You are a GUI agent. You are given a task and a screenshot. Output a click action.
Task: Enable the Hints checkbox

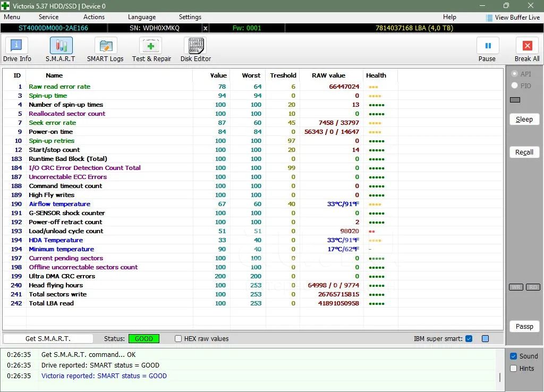click(x=513, y=369)
